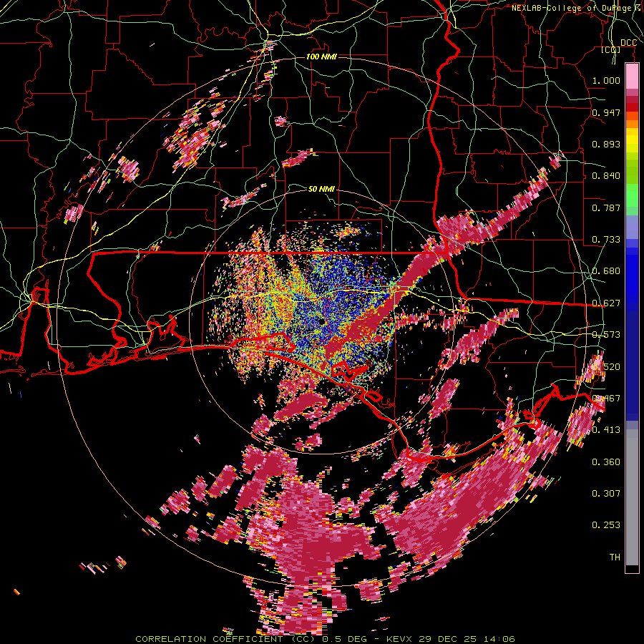Viewport: 644px width, 644px height.
Task: Click the "0.680" color scale value
Action: pos(606,271)
